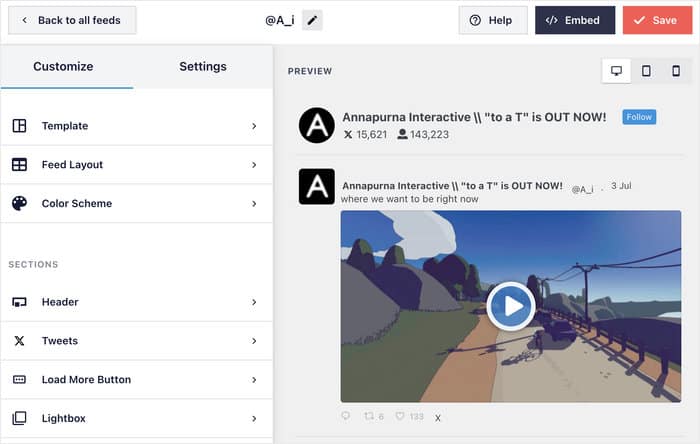
Task: Expand the Template chevron
Action: pos(254,126)
